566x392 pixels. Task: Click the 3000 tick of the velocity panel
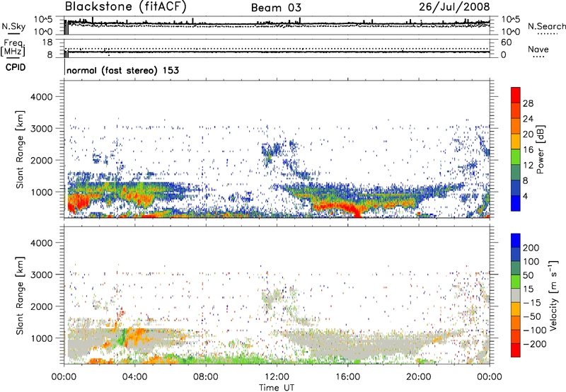pos(42,275)
